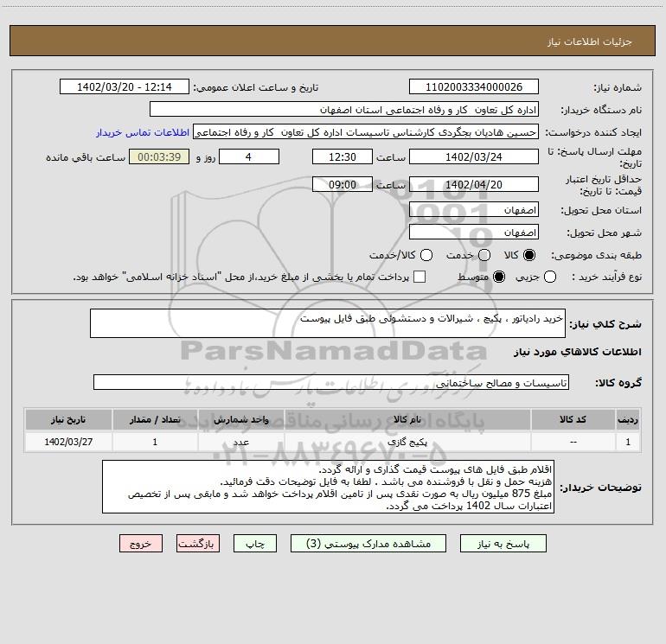Click the ردیف column header
The image size is (666, 644).
628,419
